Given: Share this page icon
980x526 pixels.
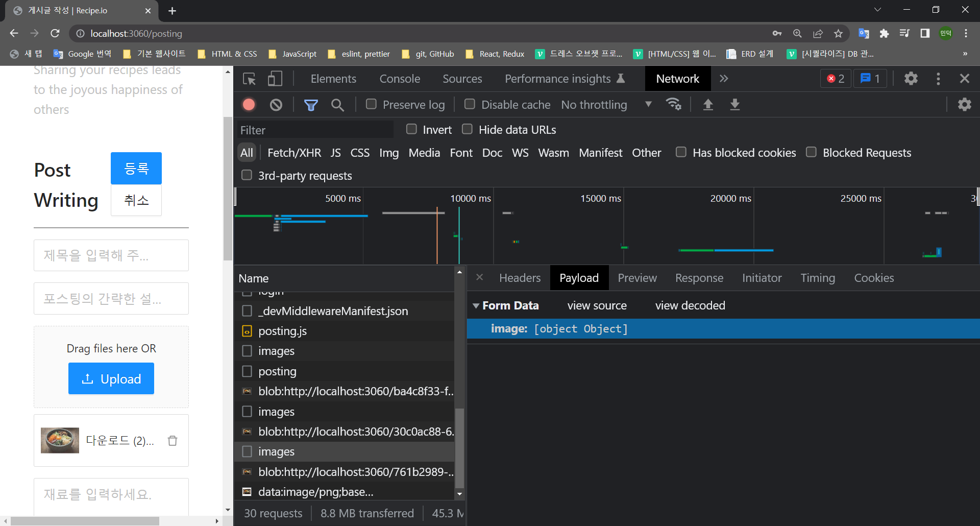Looking at the screenshot, I should (x=818, y=33).
